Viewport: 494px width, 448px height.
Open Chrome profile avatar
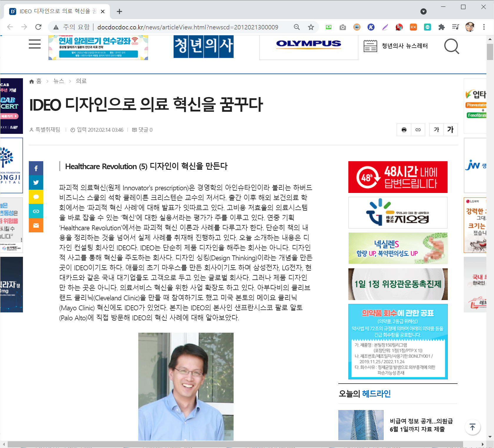point(470,27)
